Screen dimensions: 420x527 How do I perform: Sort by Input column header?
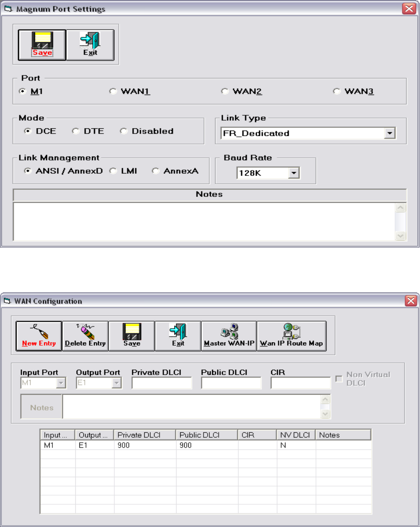tap(57, 435)
